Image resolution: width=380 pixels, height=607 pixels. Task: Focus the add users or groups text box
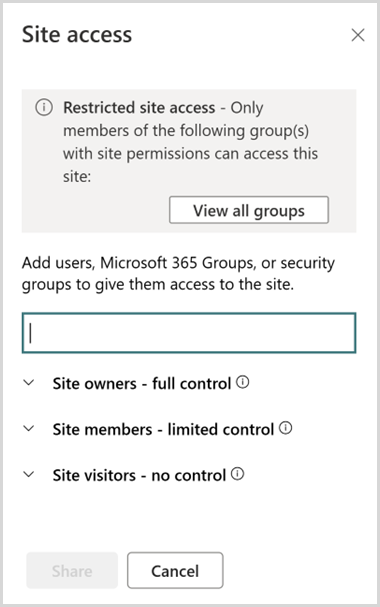pos(189,333)
